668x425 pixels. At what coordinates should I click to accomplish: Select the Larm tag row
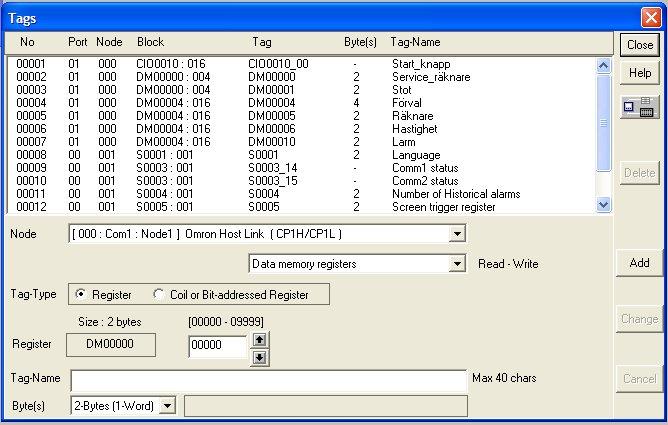tap(300, 142)
